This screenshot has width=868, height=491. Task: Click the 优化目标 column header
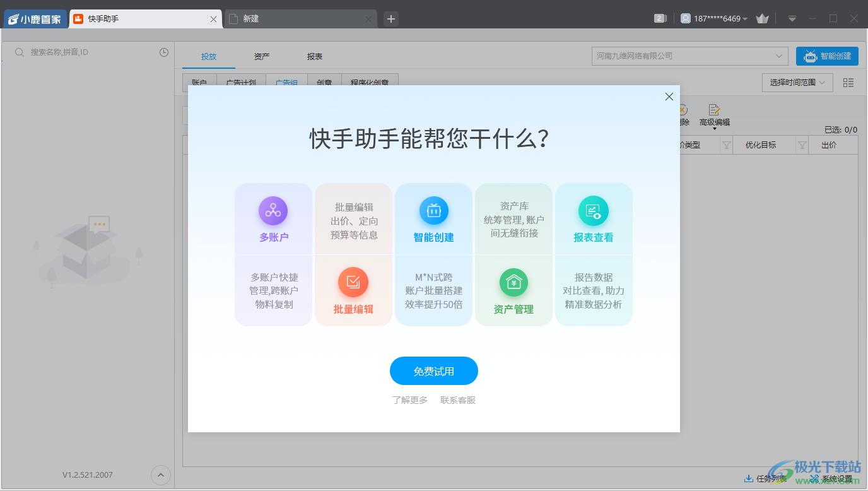[x=761, y=145]
